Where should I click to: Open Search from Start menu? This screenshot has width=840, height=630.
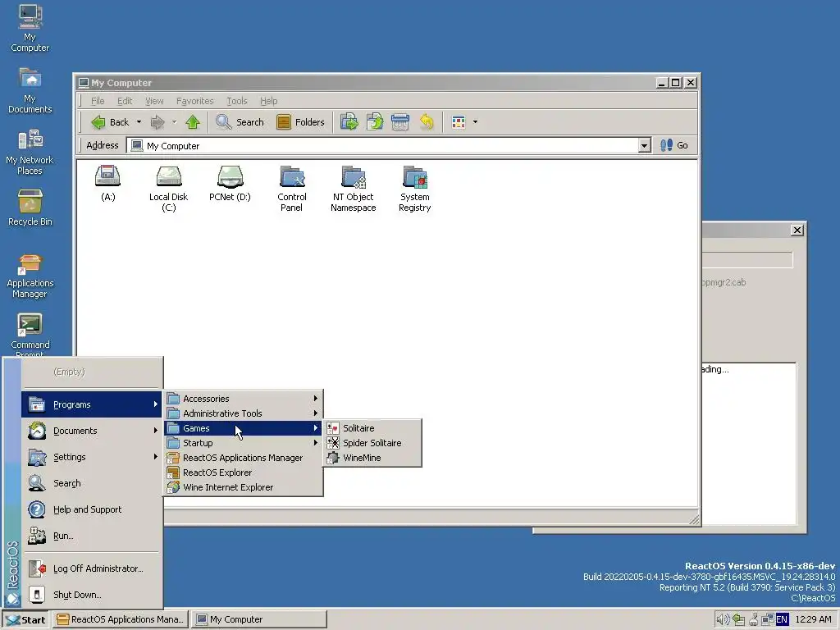(x=92, y=483)
